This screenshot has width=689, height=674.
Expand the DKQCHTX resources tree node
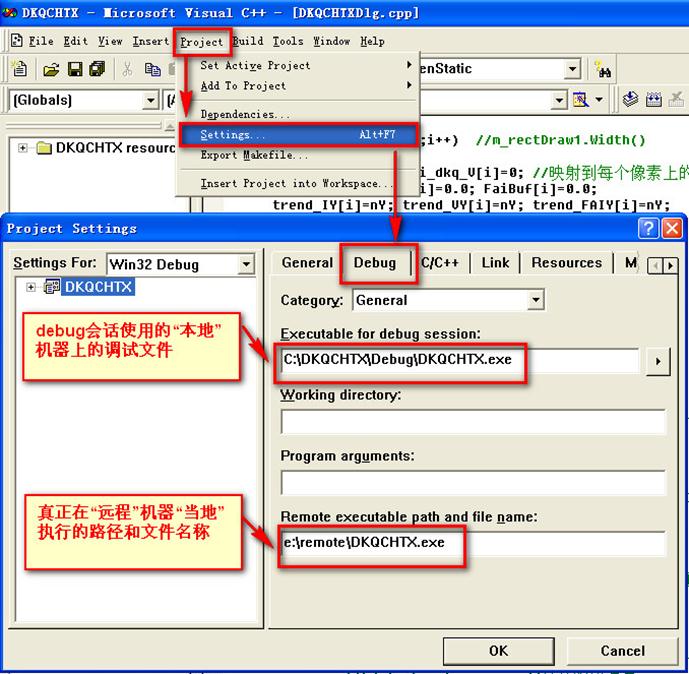(22, 148)
